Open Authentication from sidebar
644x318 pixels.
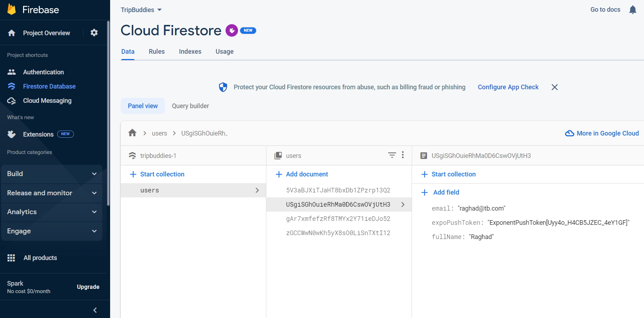43,72
